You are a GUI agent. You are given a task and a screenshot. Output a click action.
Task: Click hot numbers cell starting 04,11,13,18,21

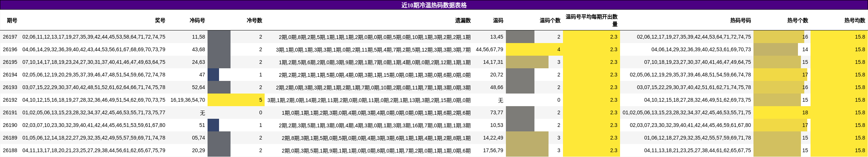[698, 150]
